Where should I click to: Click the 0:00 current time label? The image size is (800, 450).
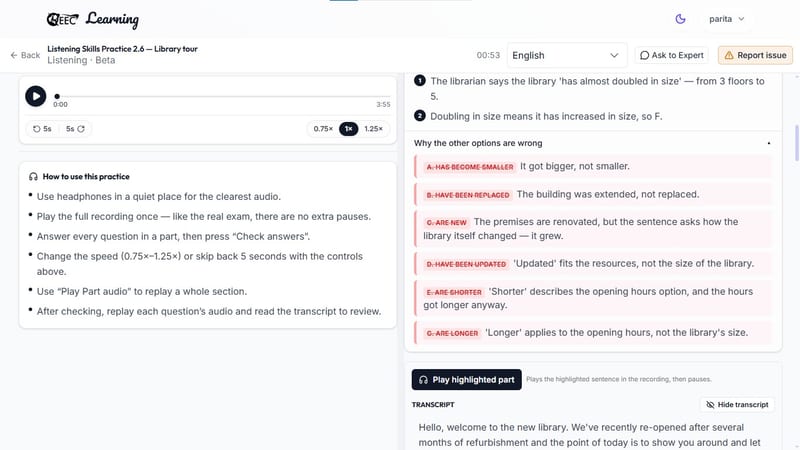coord(60,105)
